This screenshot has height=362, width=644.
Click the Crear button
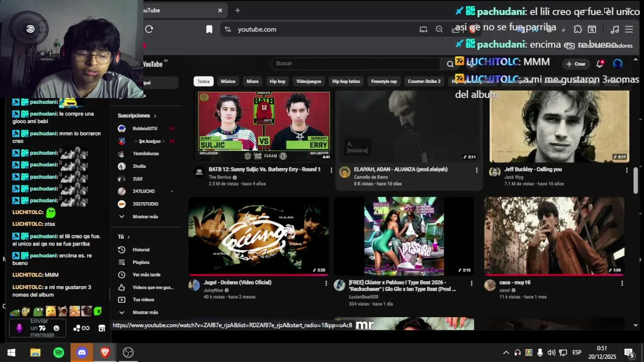pos(576,64)
